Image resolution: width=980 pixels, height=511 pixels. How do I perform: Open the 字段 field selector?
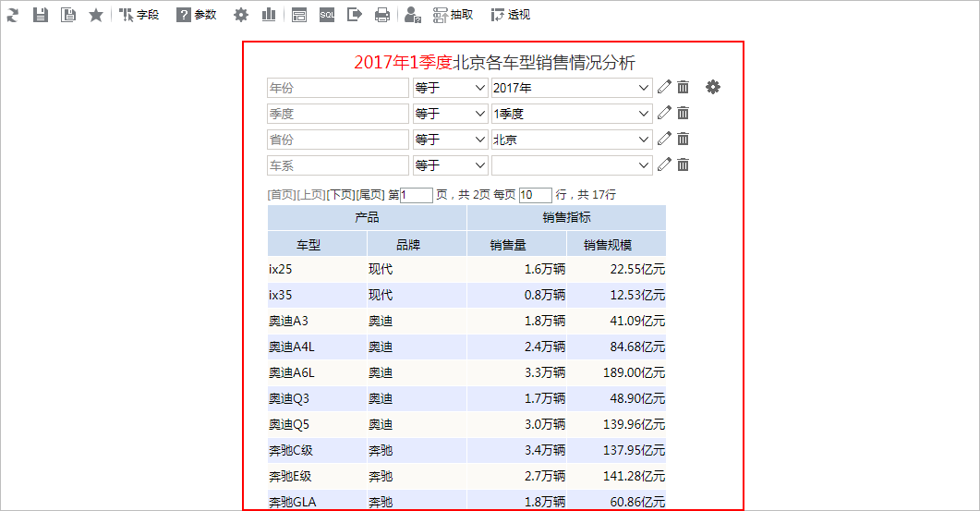point(139,15)
